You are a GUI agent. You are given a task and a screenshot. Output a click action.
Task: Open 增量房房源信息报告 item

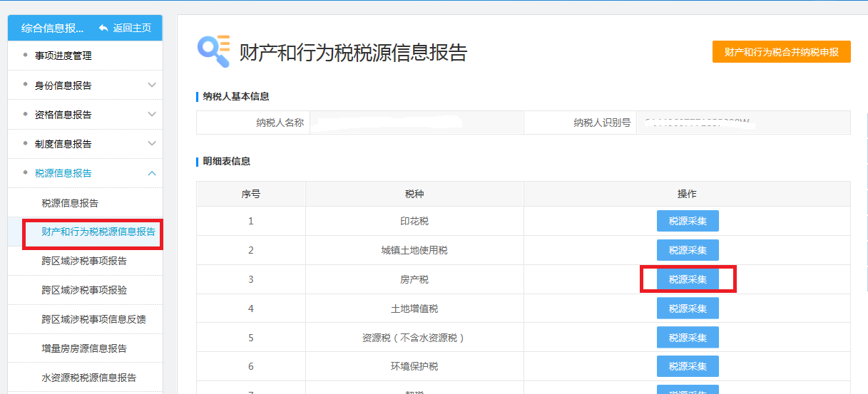84,348
